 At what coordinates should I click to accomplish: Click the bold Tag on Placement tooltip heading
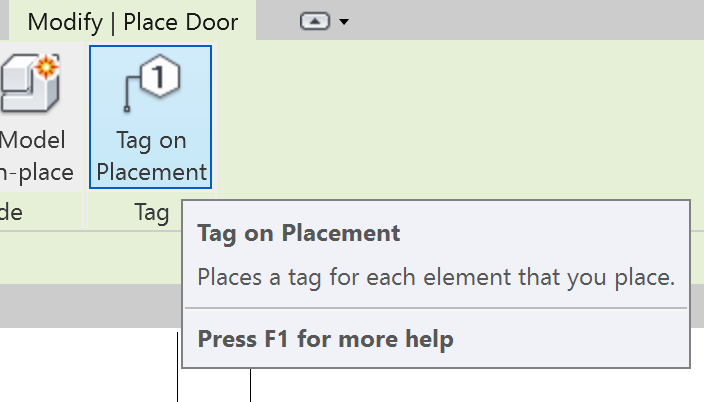click(x=299, y=234)
